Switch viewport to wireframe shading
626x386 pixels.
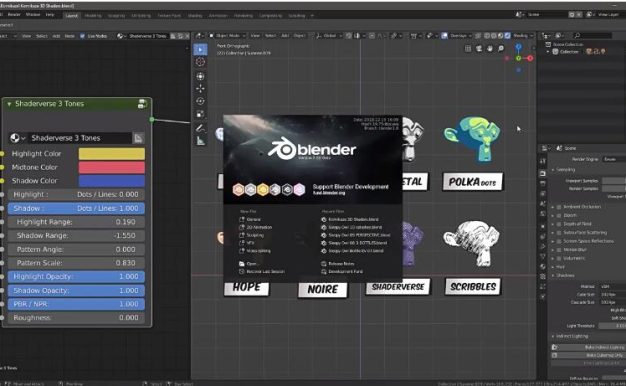[487, 36]
